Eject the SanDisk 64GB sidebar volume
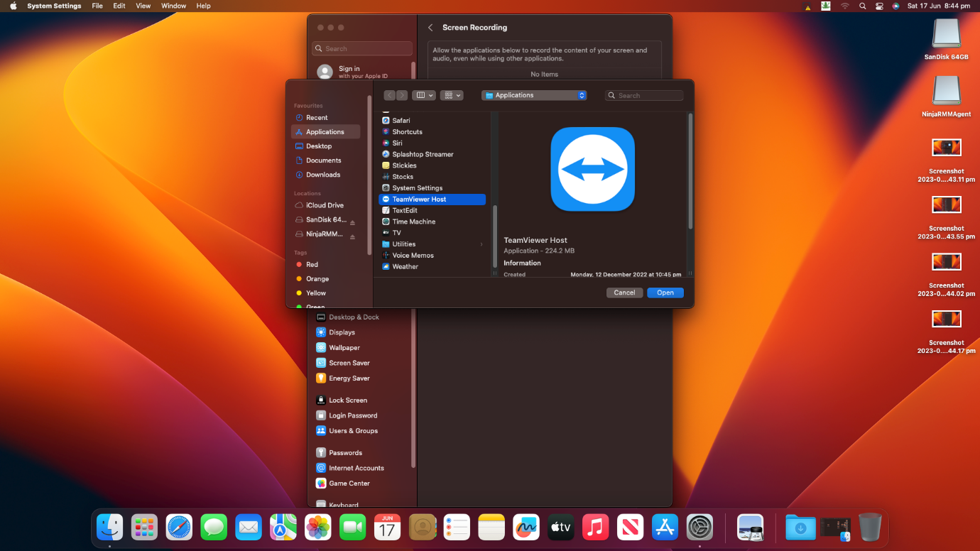The image size is (980, 551). click(352, 222)
